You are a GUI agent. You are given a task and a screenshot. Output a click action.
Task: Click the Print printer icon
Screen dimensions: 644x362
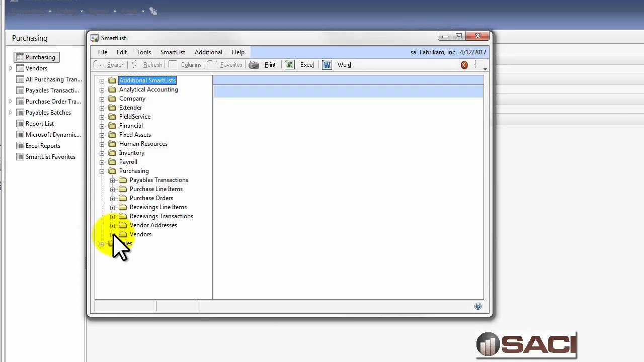254,65
